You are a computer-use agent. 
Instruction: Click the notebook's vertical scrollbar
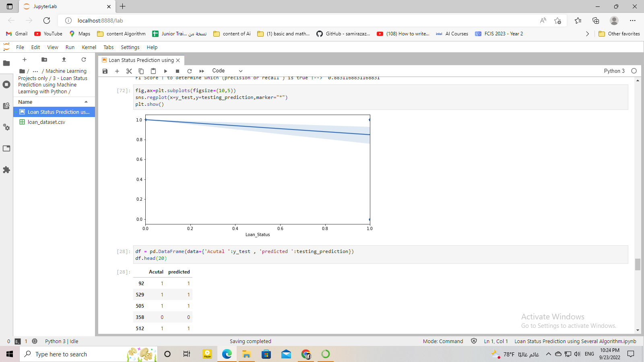pos(638,265)
